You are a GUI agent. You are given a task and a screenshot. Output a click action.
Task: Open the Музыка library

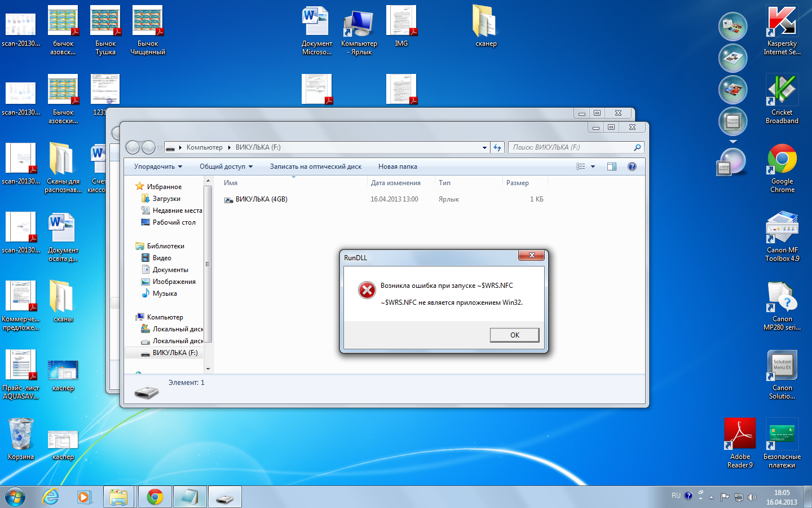(x=165, y=294)
